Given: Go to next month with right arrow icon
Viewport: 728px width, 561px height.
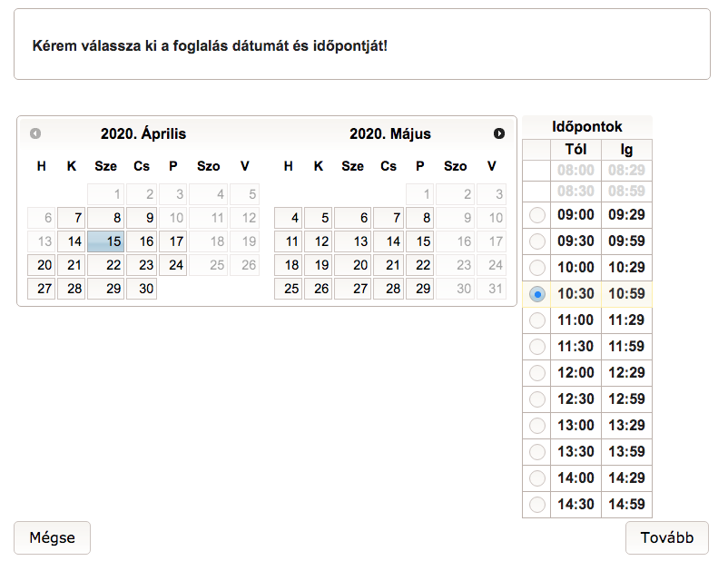Looking at the screenshot, I should pos(499,133).
